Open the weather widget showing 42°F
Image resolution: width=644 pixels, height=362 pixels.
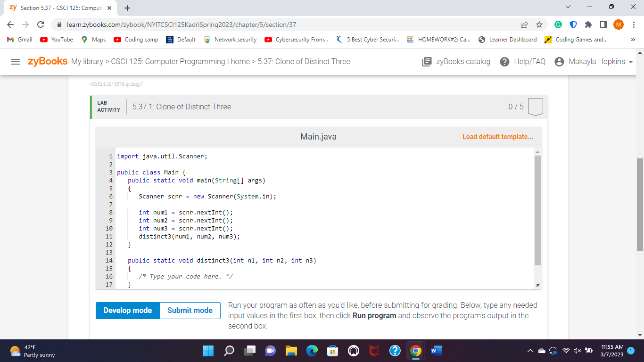pyautogui.click(x=33, y=351)
